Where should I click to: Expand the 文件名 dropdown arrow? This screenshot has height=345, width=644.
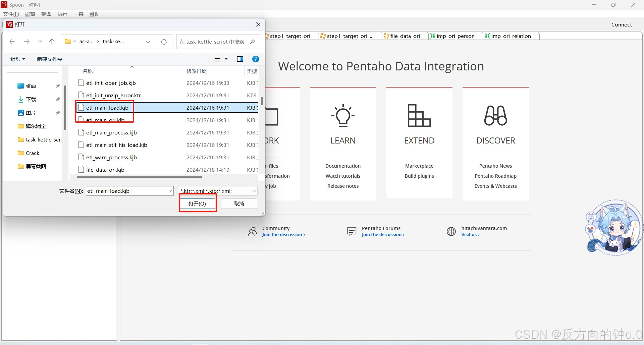170,191
